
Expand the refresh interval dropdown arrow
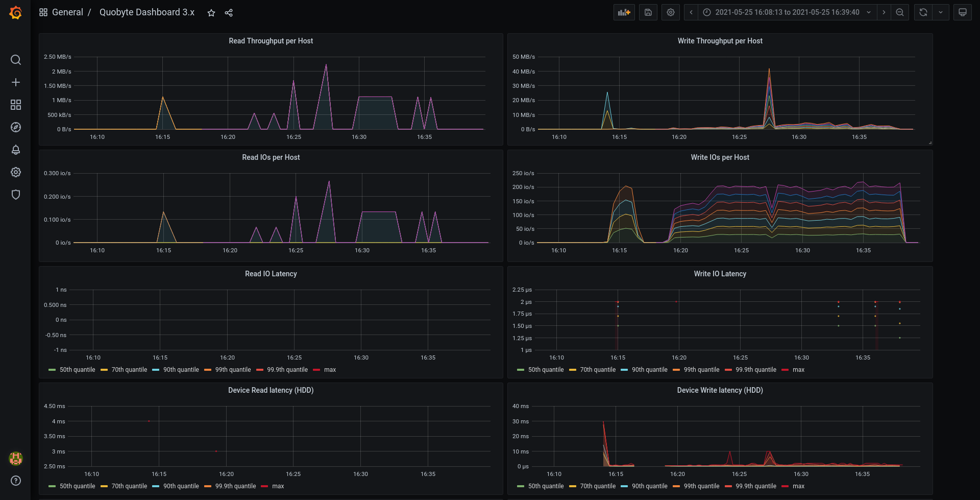click(x=941, y=12)
